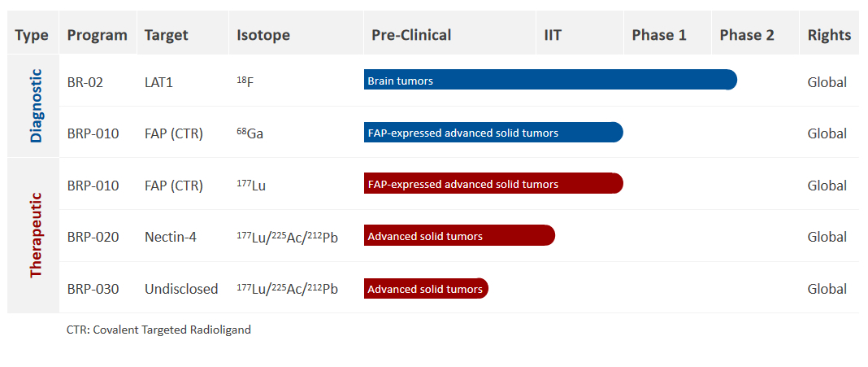Image resolution: width=868 pixels, height=367 pixels.
Task: Click the Phase 2 column header
Action: pos(747,36)
